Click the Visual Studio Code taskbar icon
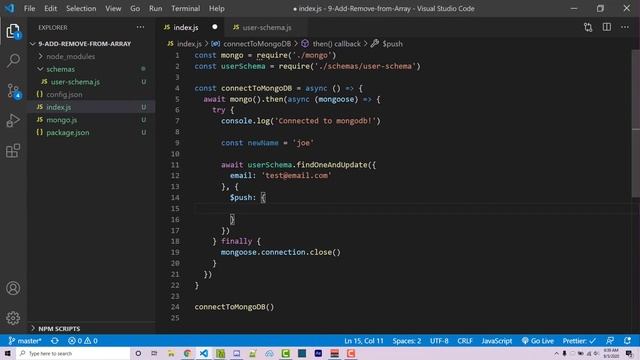This screenshot has height=360, width=640. [204, 353]
